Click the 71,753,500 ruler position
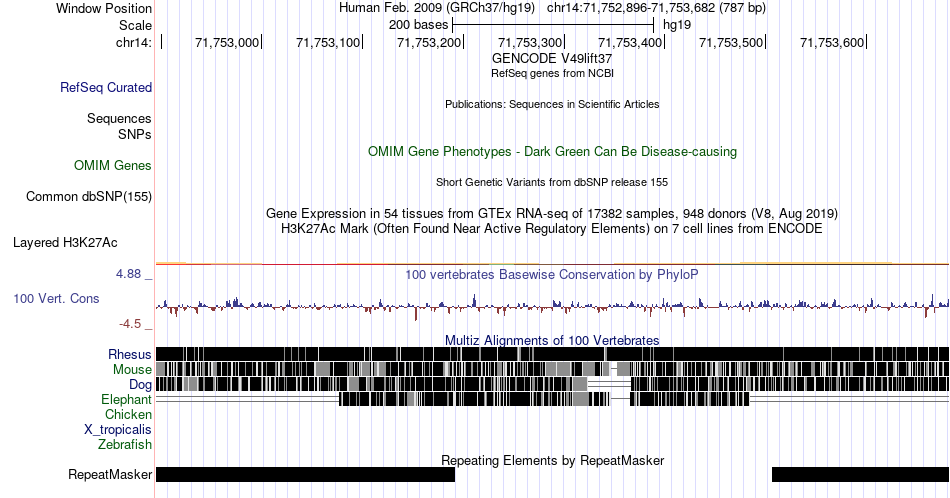 pyautogui.click(x=731, y=42)
